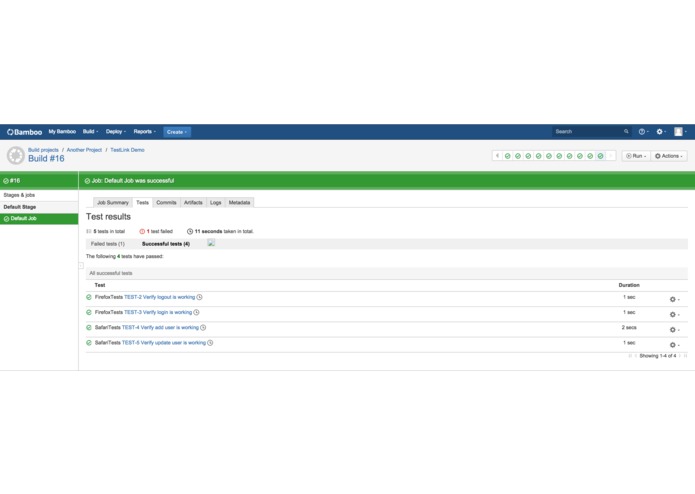
Task: Switch to the Commits tab
Action: coord(166,202)
